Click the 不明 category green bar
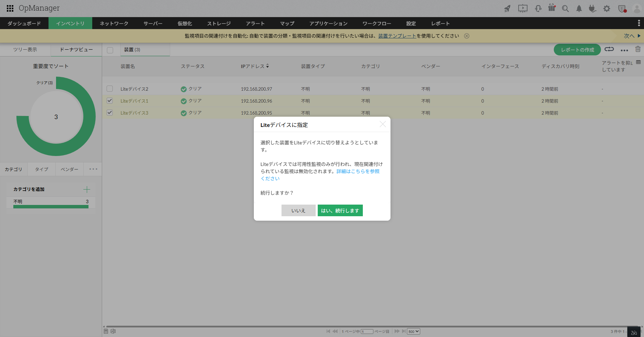The width and height of the screenshot is (644, 337). click(x=51, y=207)
